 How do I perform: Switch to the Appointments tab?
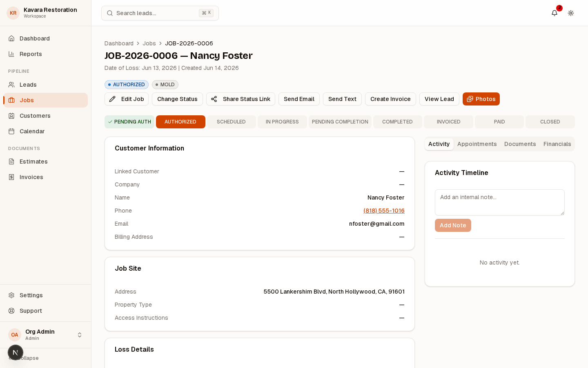pos(477,144)
